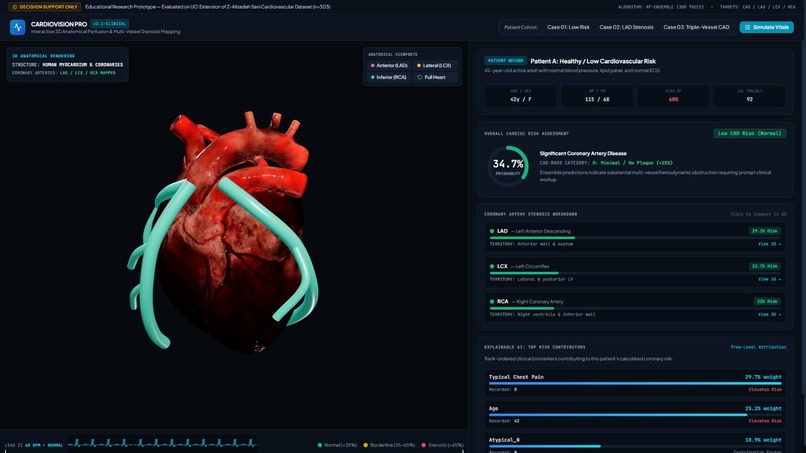Click the Borderline (35-65%) legend dot
The height and width of the screenshot is (453, 806).
pos(365,445)
